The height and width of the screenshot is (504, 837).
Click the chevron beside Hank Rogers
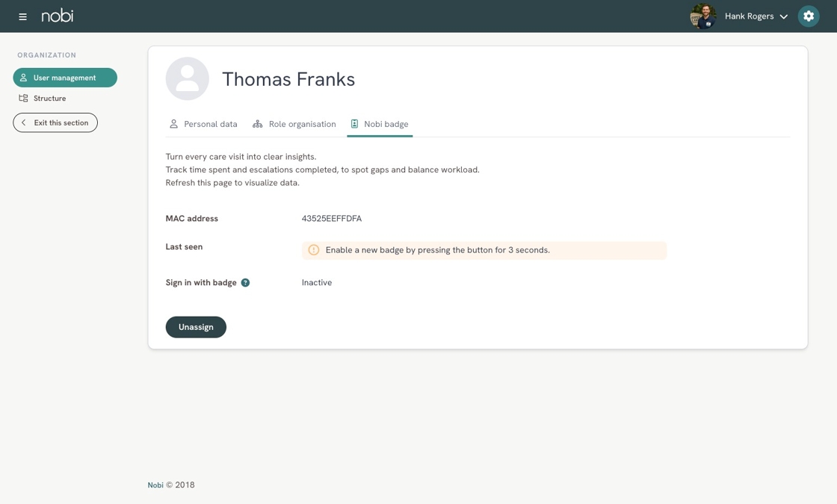click(x=783, y=16)
